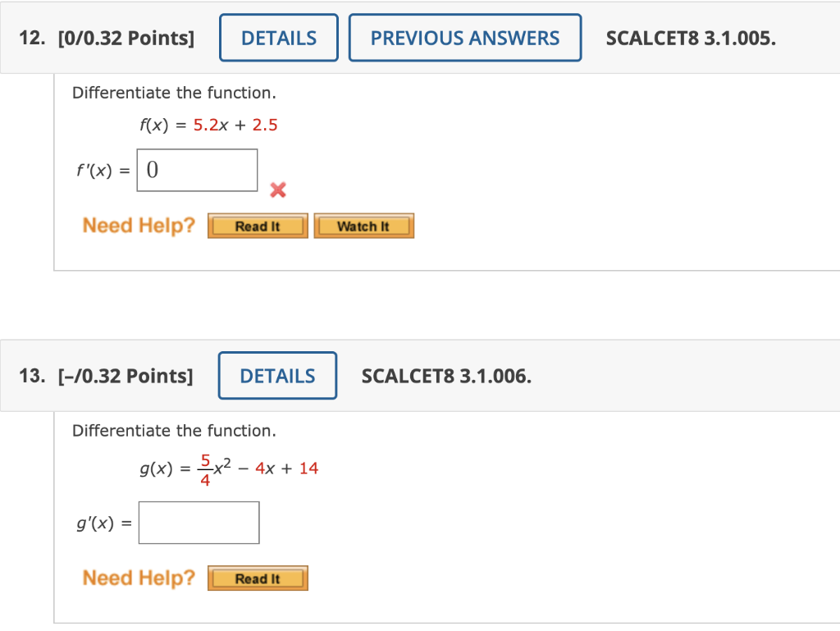Click the red X incorrect answer mark

(277, 190)
